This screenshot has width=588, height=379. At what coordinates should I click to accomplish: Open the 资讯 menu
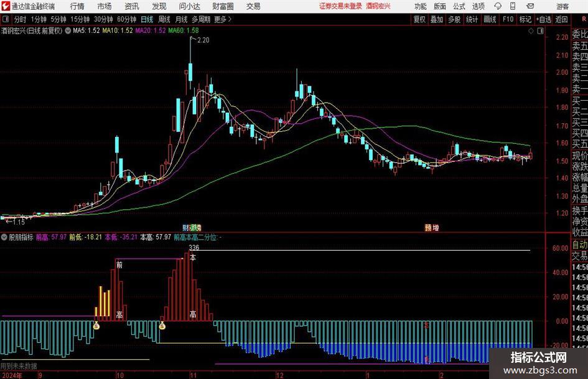click(x=132, y=6)
